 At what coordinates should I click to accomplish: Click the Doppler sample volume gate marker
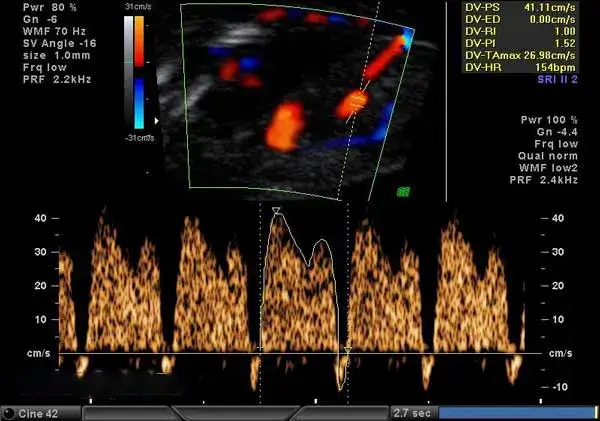click(355, 102)
